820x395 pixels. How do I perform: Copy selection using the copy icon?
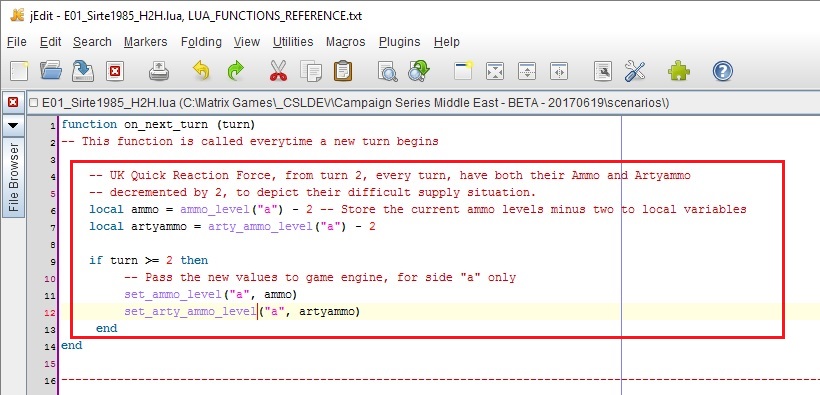click(311, 71)
